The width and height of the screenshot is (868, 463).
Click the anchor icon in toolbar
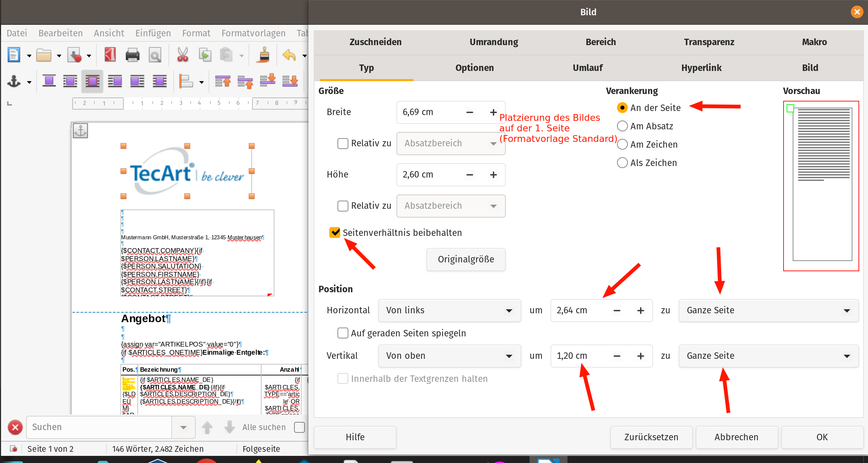14,81
